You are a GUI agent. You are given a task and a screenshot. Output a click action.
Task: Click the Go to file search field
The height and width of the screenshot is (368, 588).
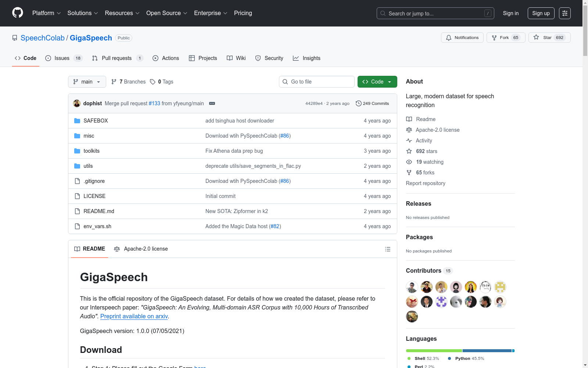[317, 82]
